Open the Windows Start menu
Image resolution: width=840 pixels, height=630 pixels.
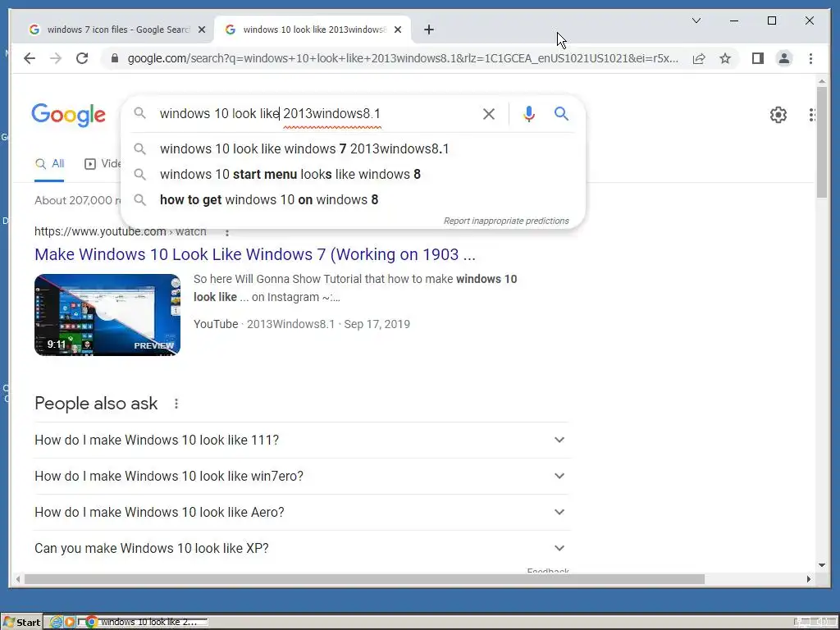(22, 622)
